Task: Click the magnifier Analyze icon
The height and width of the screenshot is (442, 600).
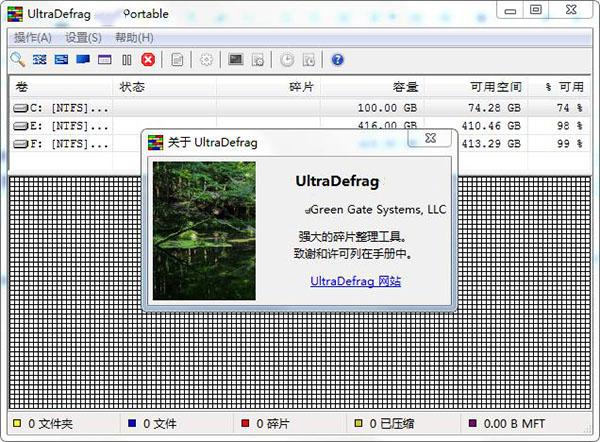Action: point(18,60)
